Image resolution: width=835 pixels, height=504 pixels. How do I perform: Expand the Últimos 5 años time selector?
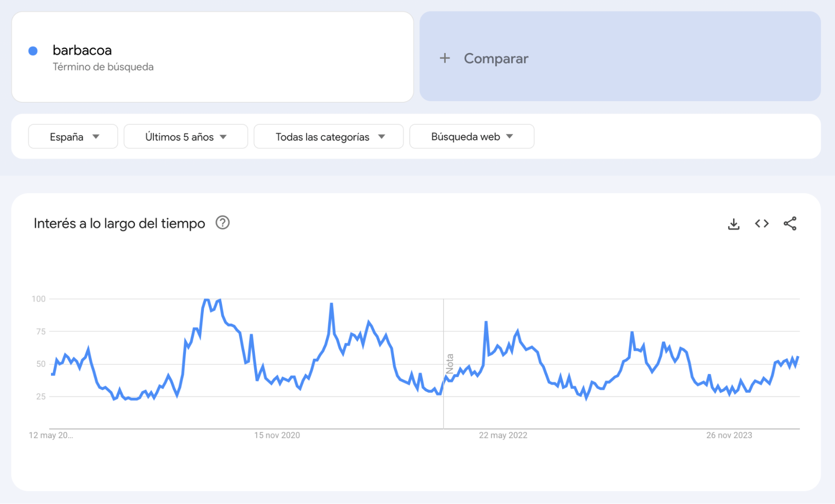[185, 136]
